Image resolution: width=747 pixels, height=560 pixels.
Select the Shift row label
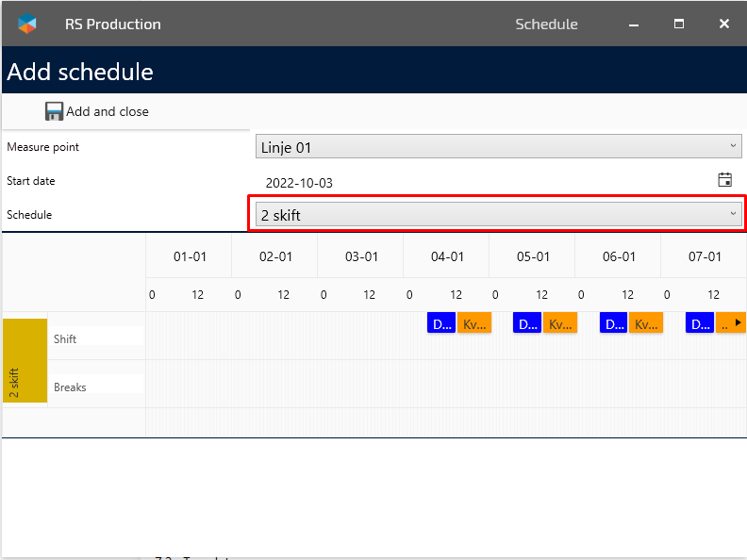[65, 338]
